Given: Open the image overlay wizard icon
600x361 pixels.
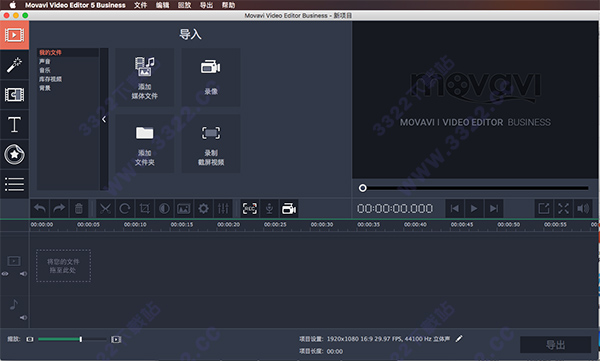Looking at the screenshot, I should tap(184, 209).
